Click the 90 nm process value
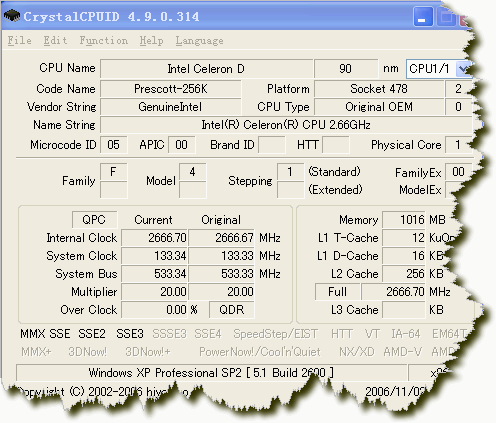Viewport: 496px width, 423px height. click(346, 69)
